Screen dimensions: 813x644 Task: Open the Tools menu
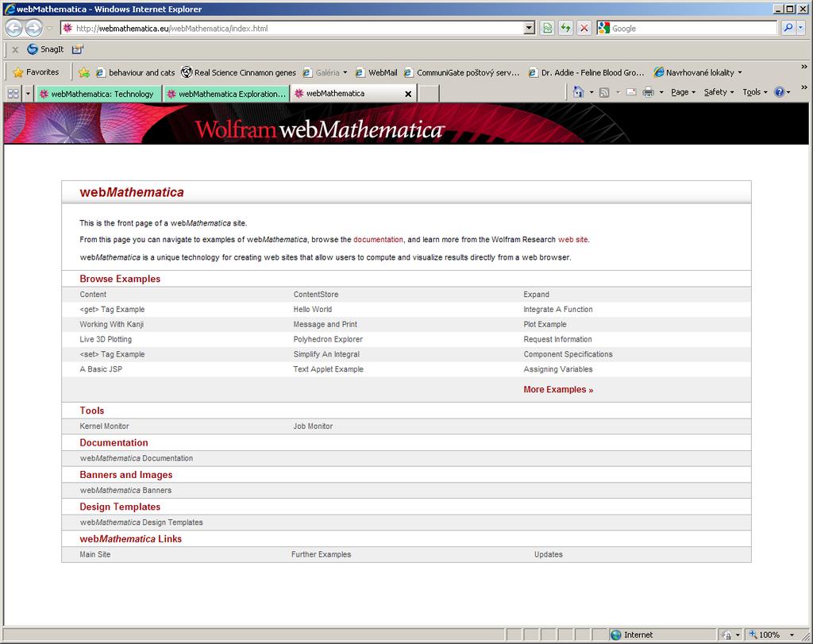tap(755, 92)
